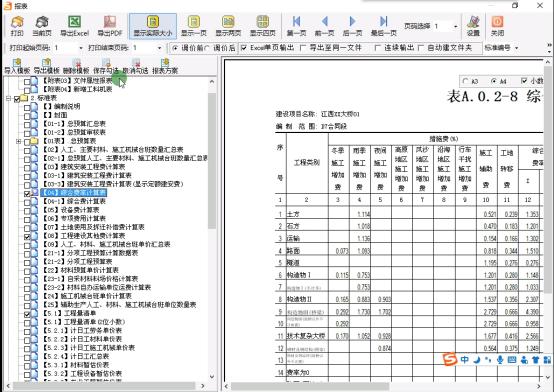Switch to 显示四页 four-page view
The height and width of the screenshot is (392, 554).
[x=263, y=25]
